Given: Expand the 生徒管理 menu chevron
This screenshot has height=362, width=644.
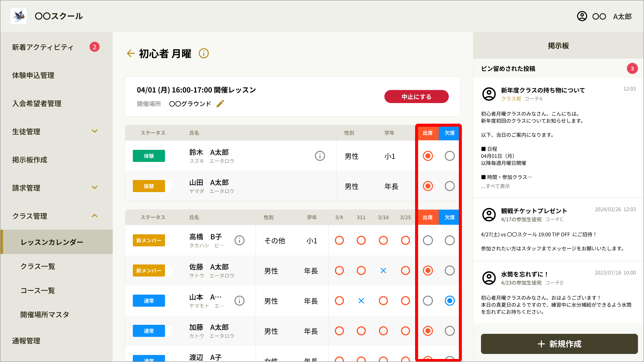Looking at the screenshot, I should click(95, 131).
